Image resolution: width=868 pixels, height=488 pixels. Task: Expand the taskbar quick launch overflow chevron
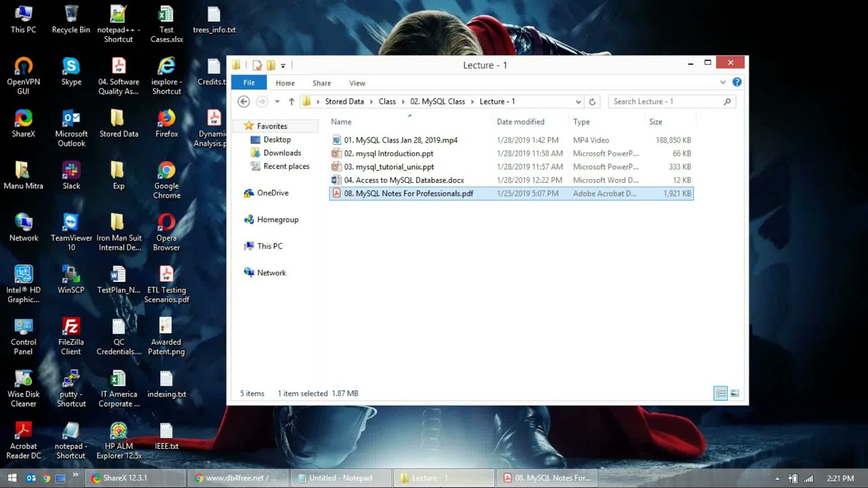(x=75, y=475)
